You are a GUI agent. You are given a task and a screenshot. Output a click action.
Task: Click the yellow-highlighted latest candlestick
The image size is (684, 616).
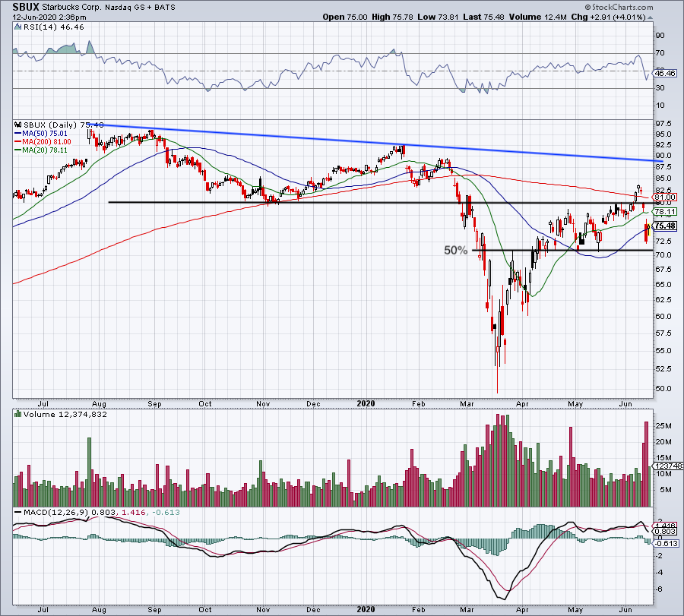tap(649, 229)
